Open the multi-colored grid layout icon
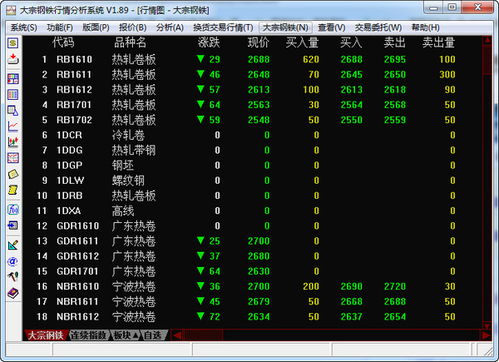Viewport: 499px width, 362px height. pos(13,79)
